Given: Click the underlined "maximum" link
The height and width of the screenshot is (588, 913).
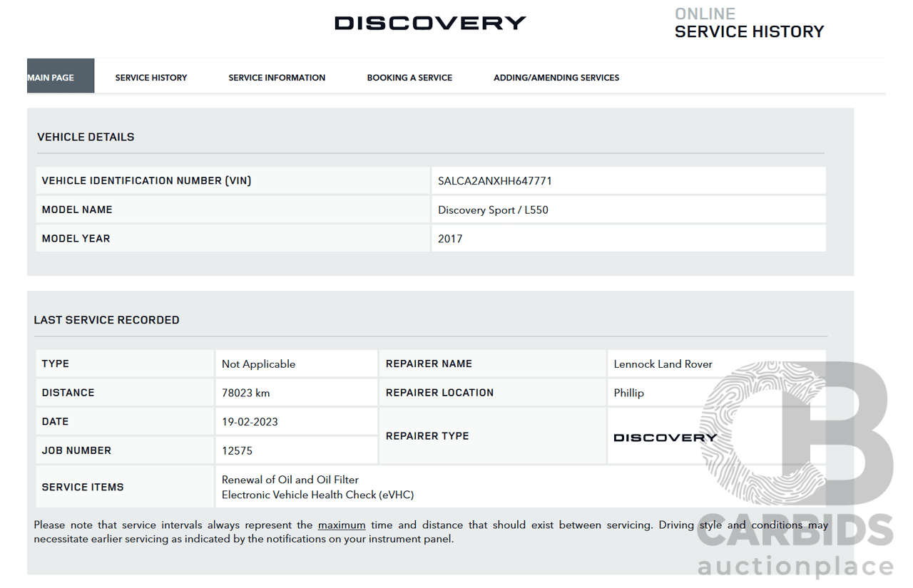Looking at the screenshot, I should point(342,525).
